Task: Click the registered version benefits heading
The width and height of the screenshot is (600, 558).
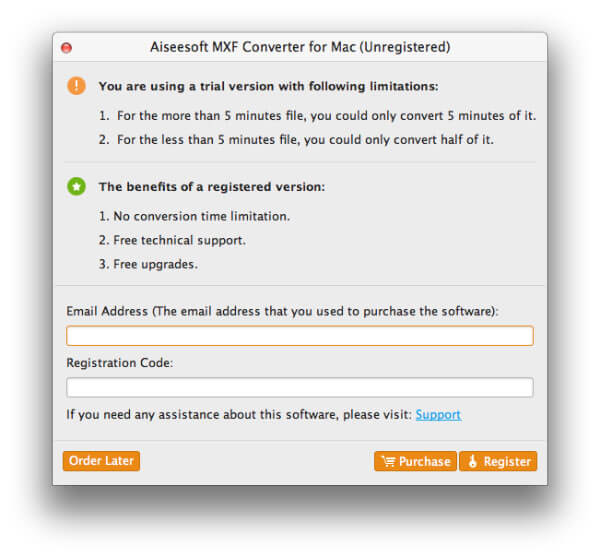Action: click(212, 187)
